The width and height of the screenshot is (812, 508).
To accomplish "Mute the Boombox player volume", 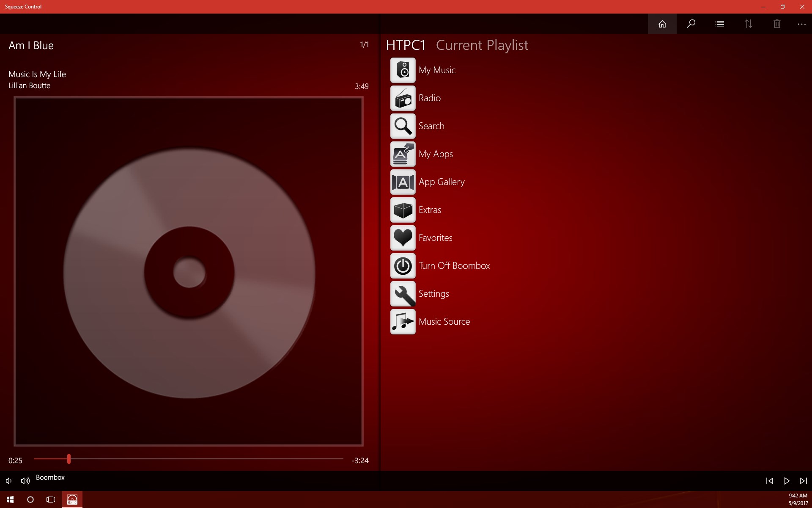I will (8, 481).
